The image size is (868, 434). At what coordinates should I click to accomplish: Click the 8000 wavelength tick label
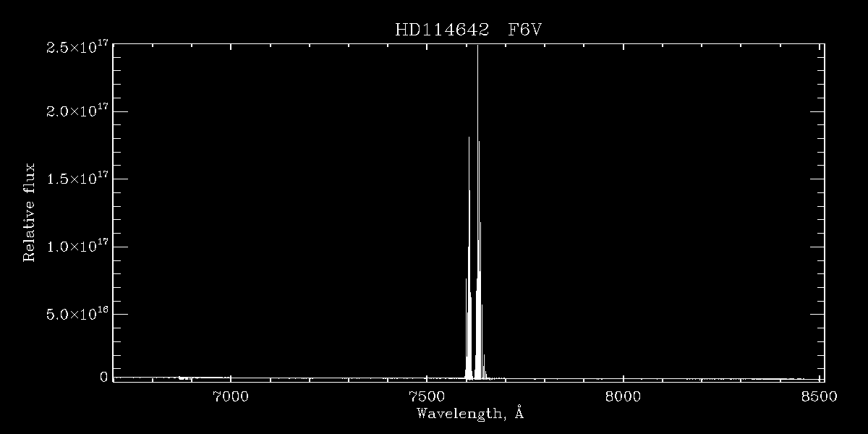[623, 396]
